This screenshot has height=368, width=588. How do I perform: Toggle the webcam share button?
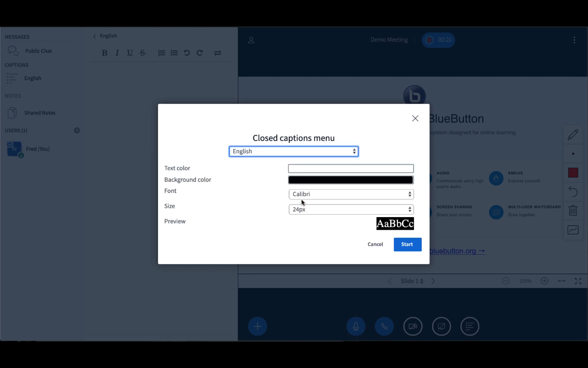pyautogui.click(x=413, y=326)
